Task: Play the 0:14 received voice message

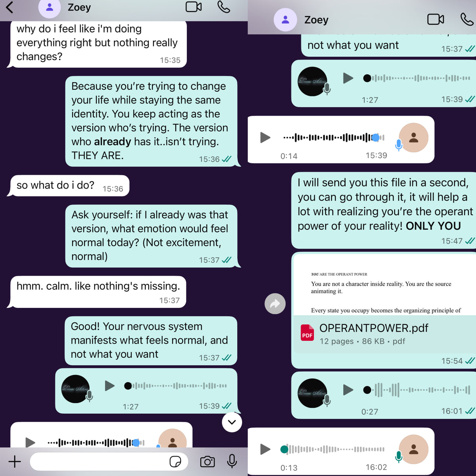Action: [x=265, y=138]
